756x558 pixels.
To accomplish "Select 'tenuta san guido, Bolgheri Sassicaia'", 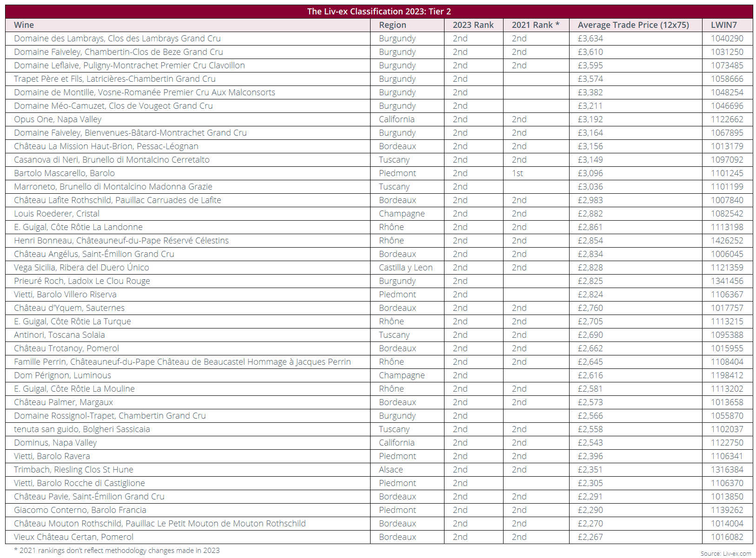I will pos(82,429).
